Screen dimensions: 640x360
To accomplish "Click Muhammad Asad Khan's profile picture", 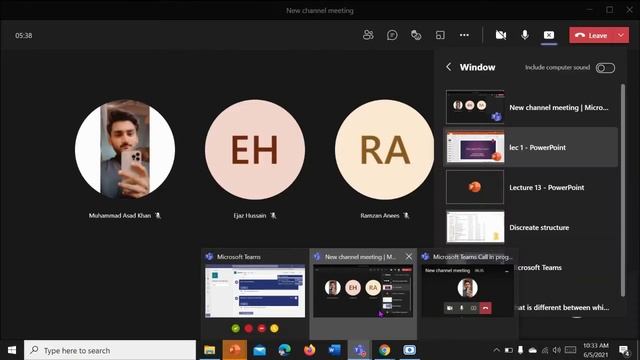I will pos(125,149).
